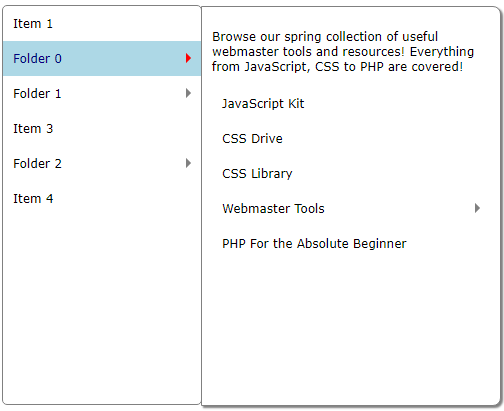
Task: Go to the CSS Drive link
Action: 252,139
